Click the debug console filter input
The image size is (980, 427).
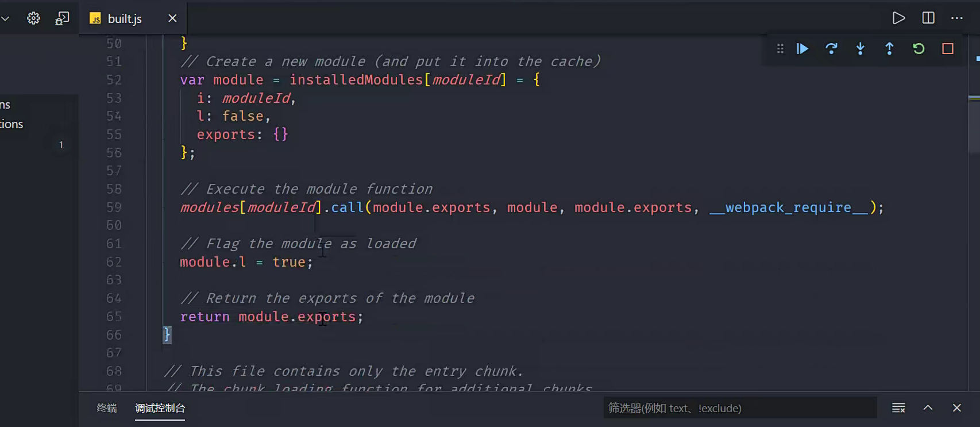coord(740,408)
